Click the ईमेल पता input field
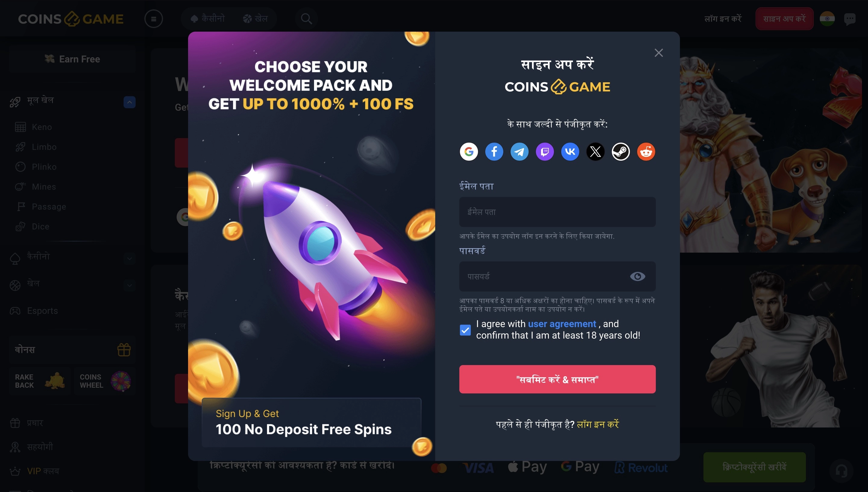The width and height of the screenshot is (868, 492). pos(557,212)
